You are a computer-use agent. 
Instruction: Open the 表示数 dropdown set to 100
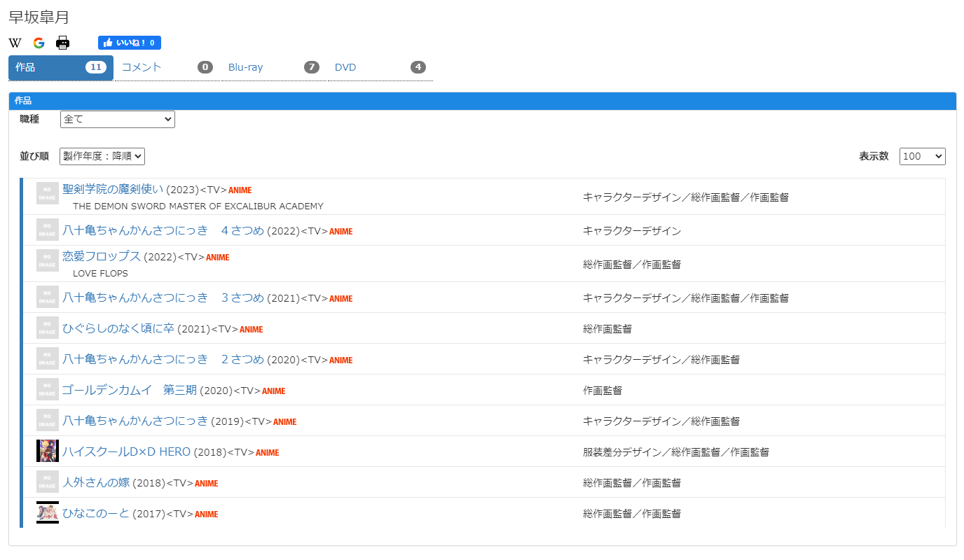pyautogui.click(x=922, y=156)
